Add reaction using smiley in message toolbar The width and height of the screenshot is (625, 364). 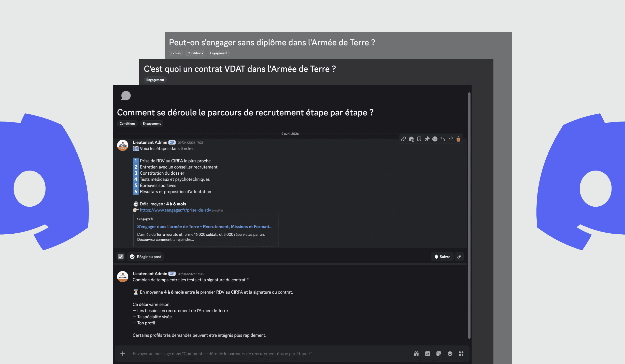[435, 139]
